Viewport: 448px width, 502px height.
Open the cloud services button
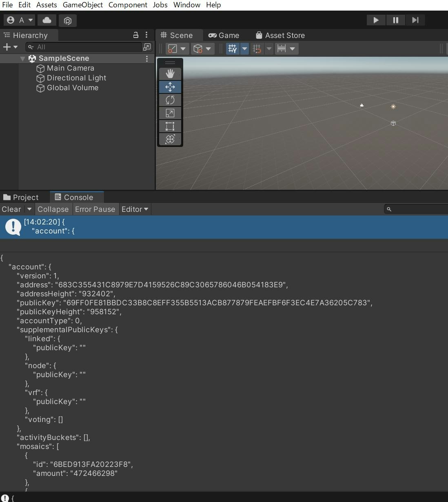coord(47,20)
